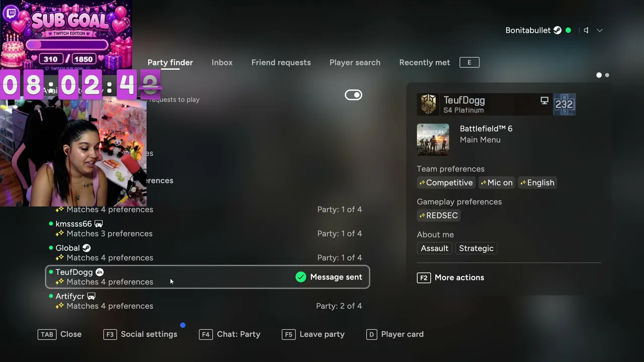Click the Assault tag under About me
Image resolution: width=644 pixels, height=362 pixels.
(435, 248)
